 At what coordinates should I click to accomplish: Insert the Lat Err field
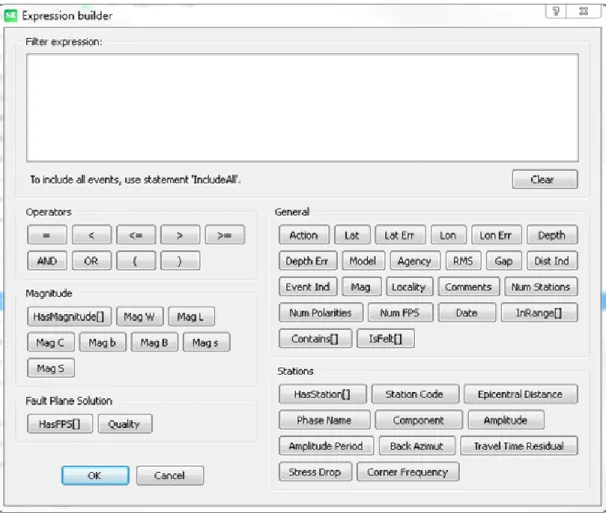tap(400, 235)
